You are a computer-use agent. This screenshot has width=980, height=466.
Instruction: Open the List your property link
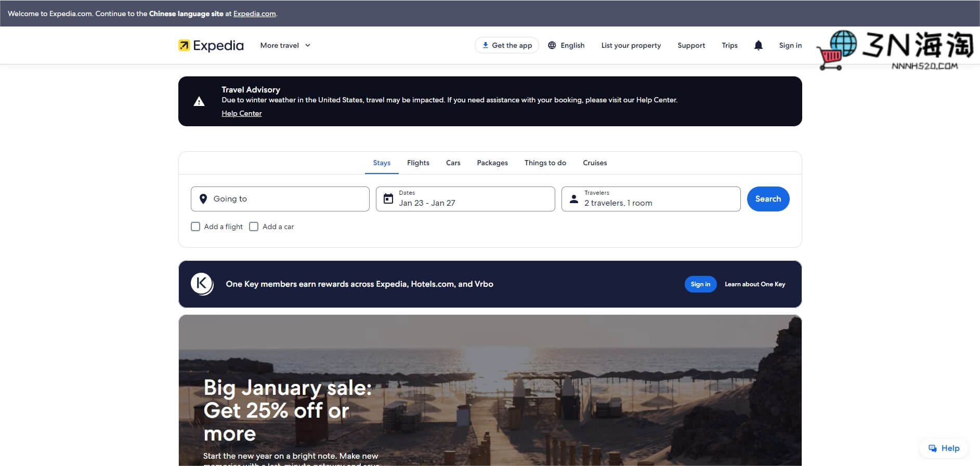[x=631, y=45]
